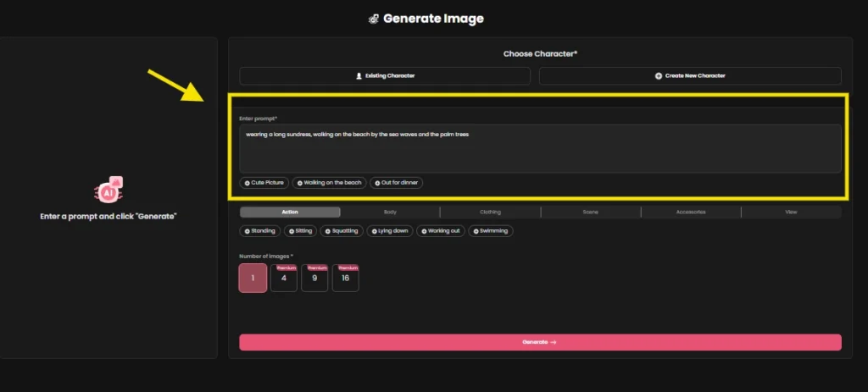Add the Squatting action tag
The image size is (868, 392).
(x=342, y=231)
